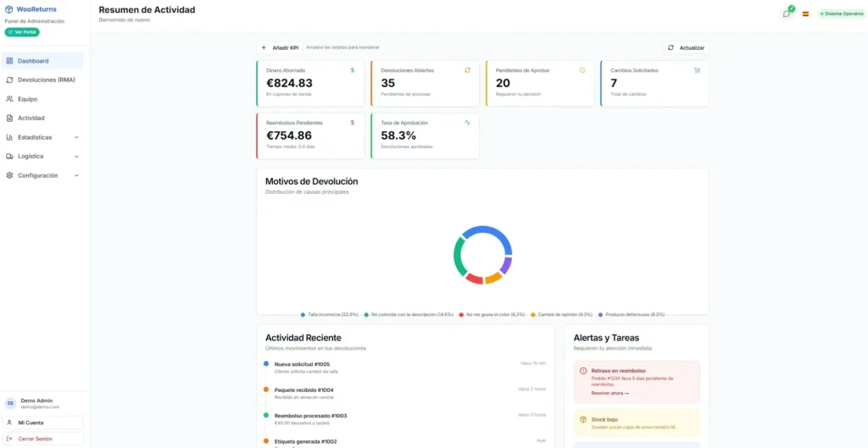Open the Spanish flag language selector
Image resolution: width=868 pixels, height=448 pixels.
(805, 14)
